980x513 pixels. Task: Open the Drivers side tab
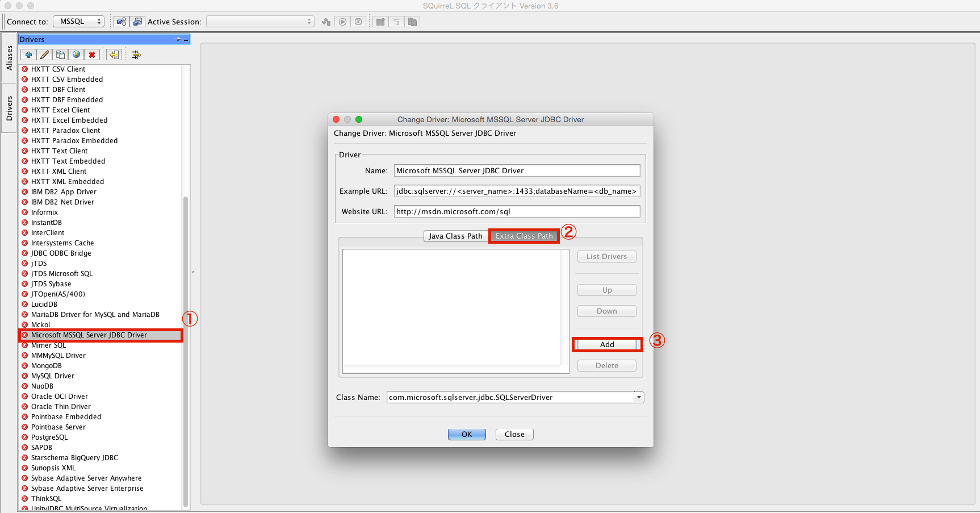[9, 108]
